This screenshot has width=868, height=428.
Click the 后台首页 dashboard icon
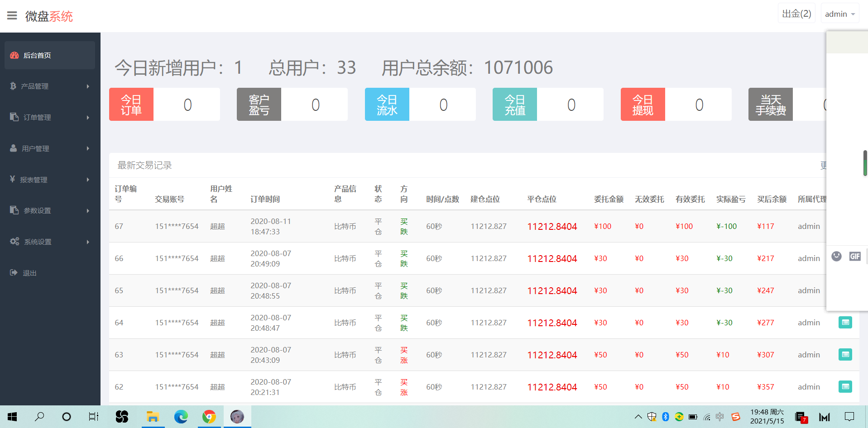14,55
